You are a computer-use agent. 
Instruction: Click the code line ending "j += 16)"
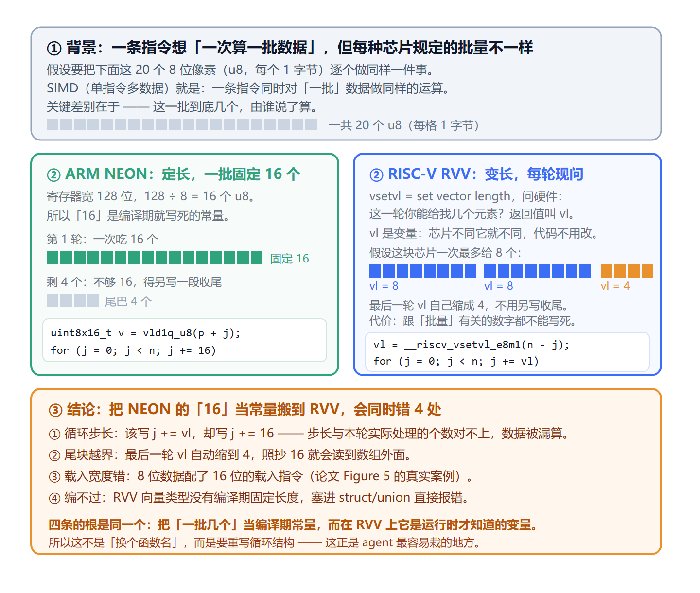click(x=133, y=350)
